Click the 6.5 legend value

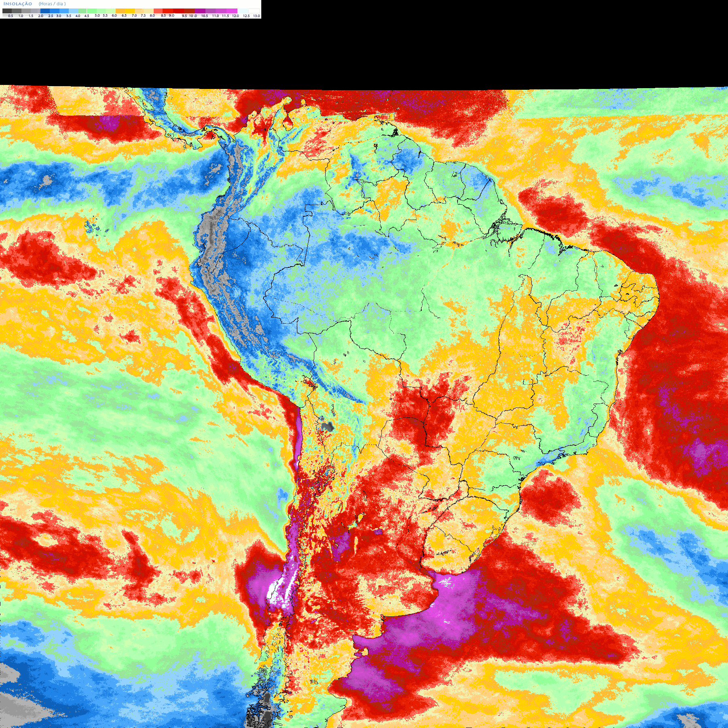(x=124, y=15)
